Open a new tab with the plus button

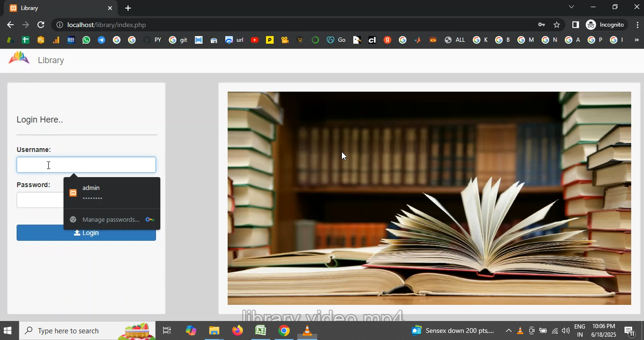pyautogui.click(x=128, y=8)
